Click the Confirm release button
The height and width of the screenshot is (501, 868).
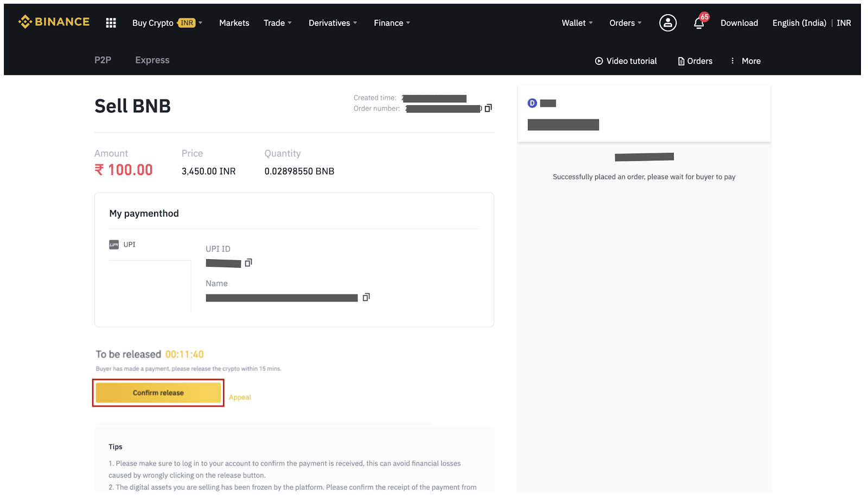click(158, 393)
